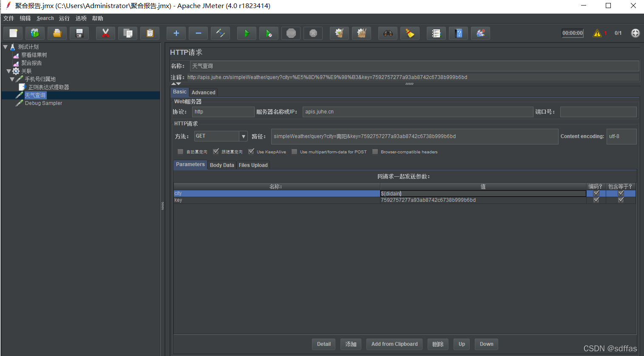Toggle Use multipart/form-data for POST checkbox
This screenshot has width=644, height=356.
click(x=294, y=152)
